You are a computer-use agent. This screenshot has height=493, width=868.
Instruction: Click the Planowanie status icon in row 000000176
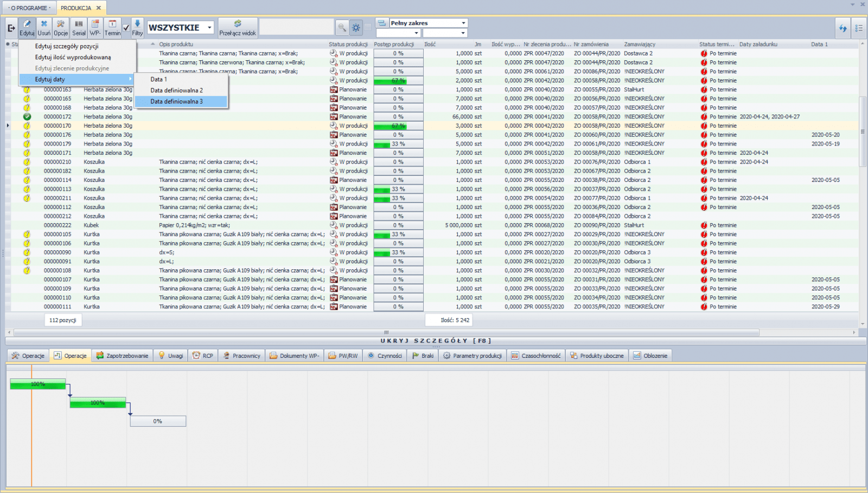click(x=334, y=135)
